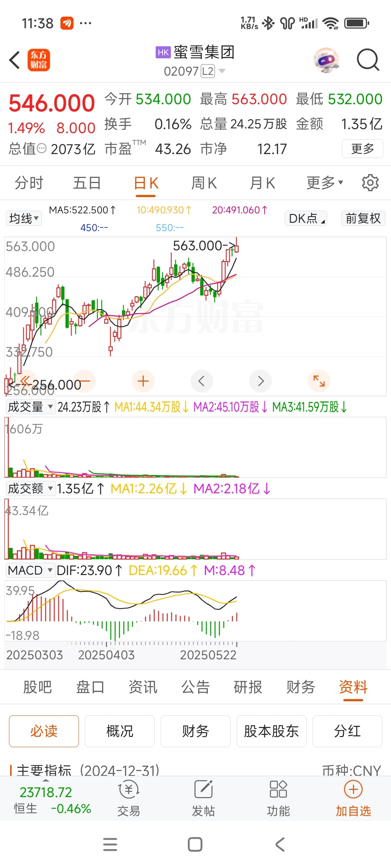Screen dimensions: 391x868
Task: Open 功能 functions icon
Action: click(278, 799)
